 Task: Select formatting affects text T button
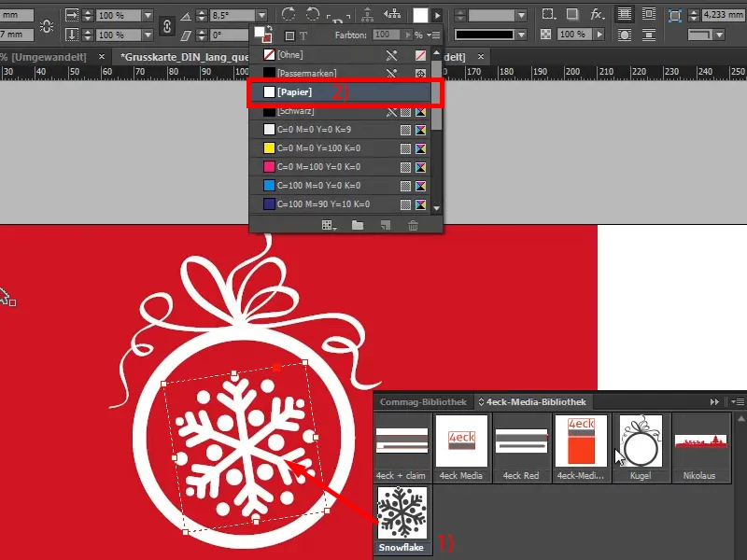click(x=303, y=35)
